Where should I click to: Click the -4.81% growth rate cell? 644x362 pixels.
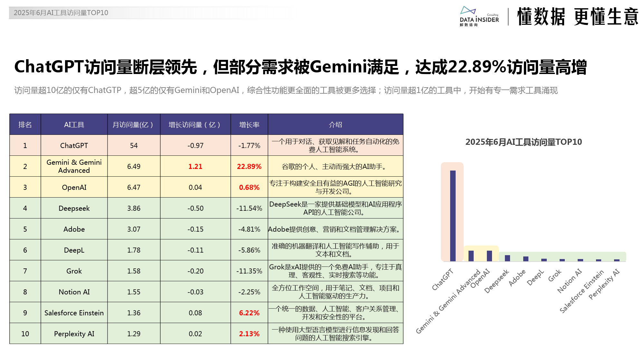(249, 229)
